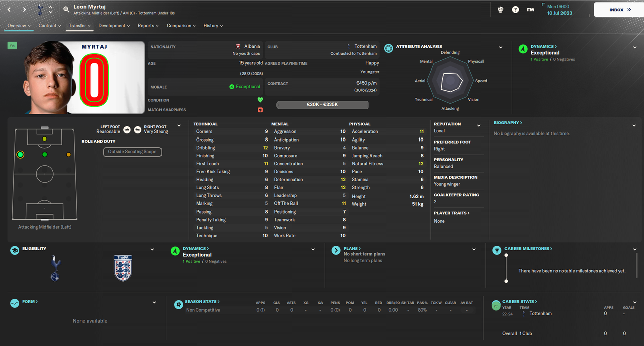Open the world globe icon
The image size is (644, 346).
(x=500, y=9)
